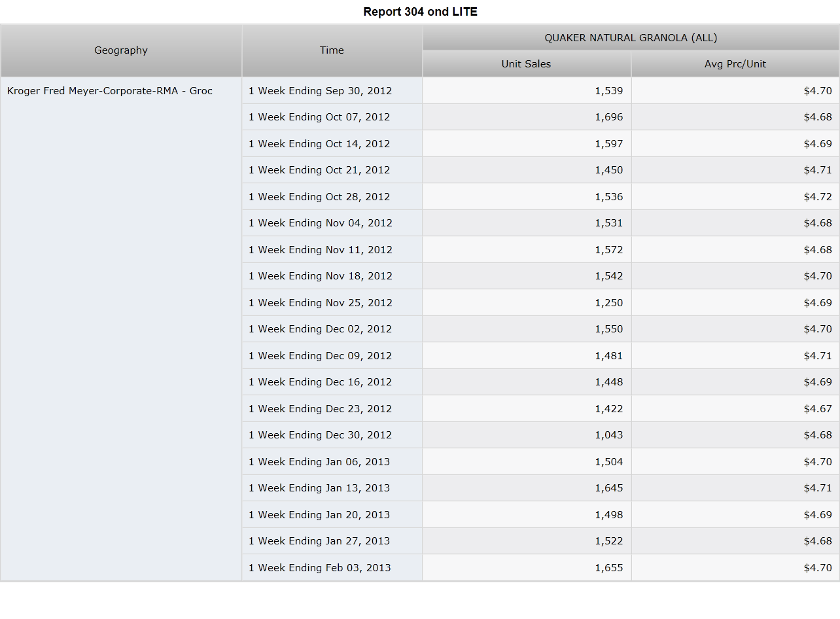Select the Kroger Fred Meyer-Corporate-RMA - Groc cell
Screen dimensions: 840x619
(121, 329)
